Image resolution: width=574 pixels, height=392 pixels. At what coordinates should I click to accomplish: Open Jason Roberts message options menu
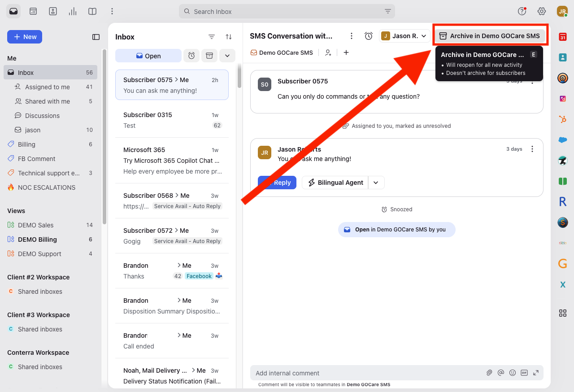[x=532, y=149]
